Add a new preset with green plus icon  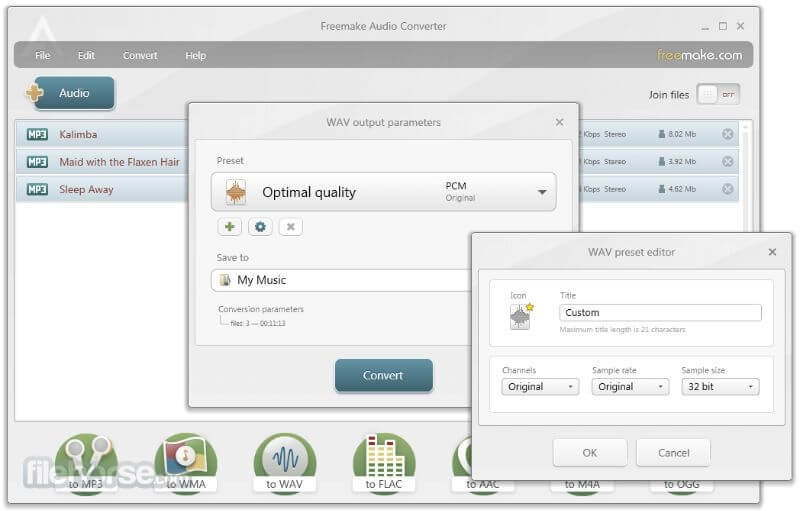pyautogui.click(x=230, y=227)
